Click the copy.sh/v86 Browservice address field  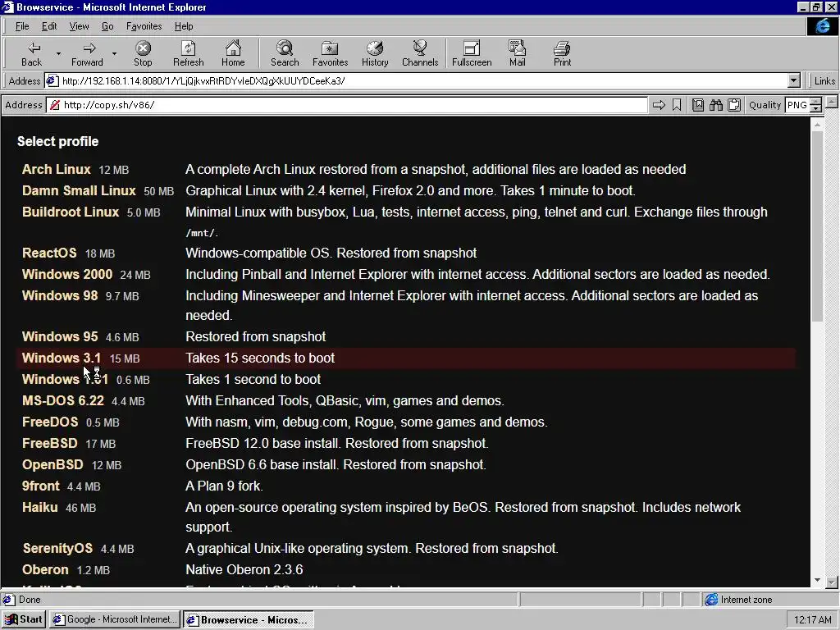(x=347, y=105)
